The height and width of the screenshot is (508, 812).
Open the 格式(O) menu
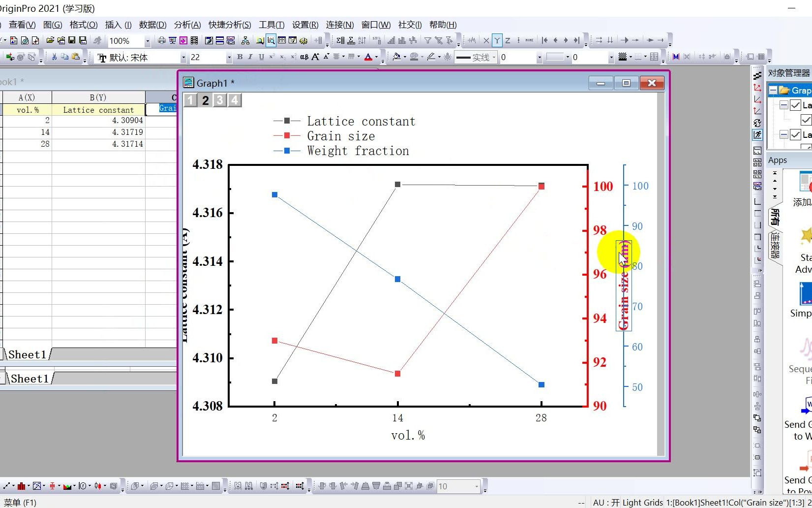pos(84,25)
